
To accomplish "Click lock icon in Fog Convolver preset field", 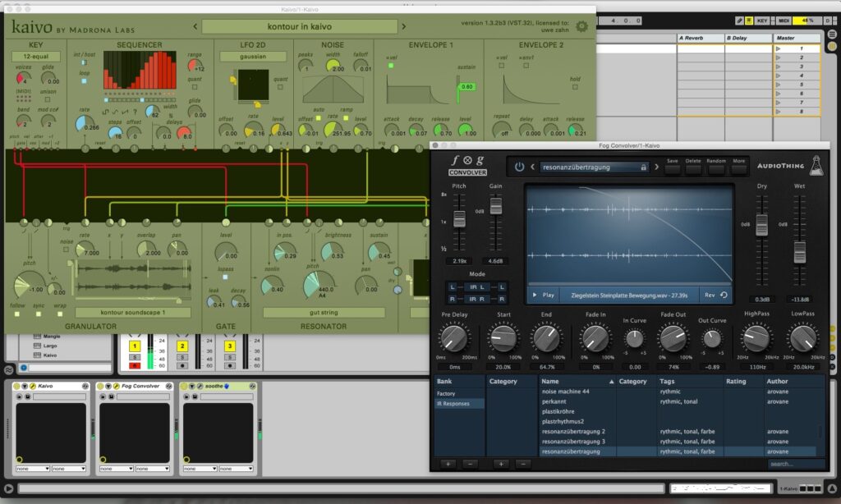I will pos(643,167).
